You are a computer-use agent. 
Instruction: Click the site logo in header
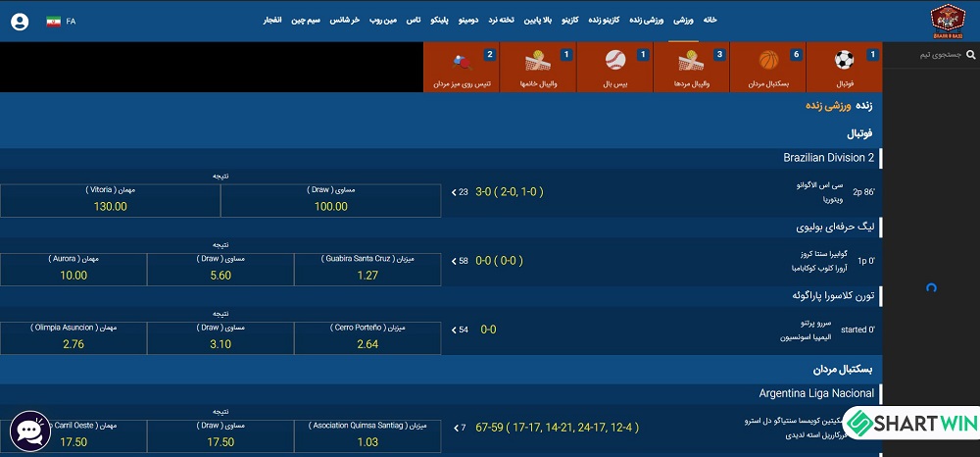(948, 22)
